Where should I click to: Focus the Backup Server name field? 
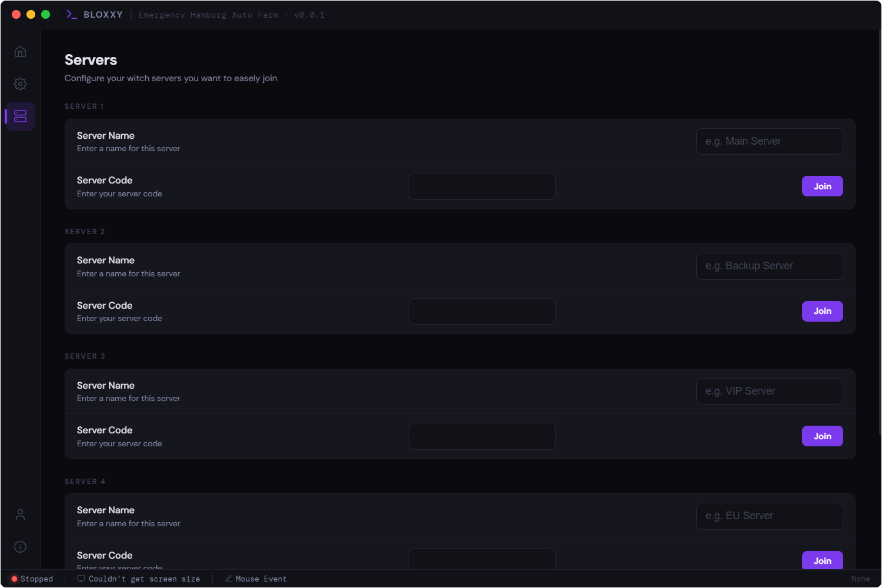click(x=769, y=266)
